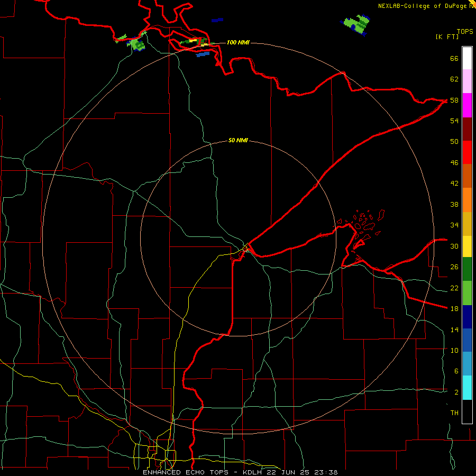Click the '42' legend value

coord(454,184)
